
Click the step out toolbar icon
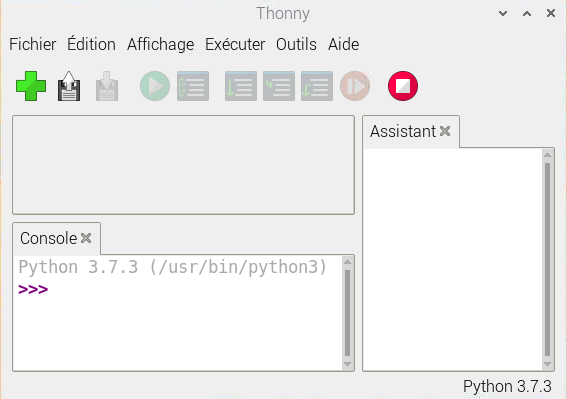tap(317, 86)
